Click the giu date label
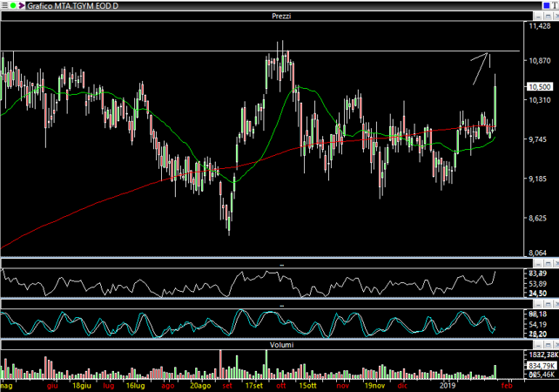The height and width of the screenshot is (392, 559). tap(52, 386)
